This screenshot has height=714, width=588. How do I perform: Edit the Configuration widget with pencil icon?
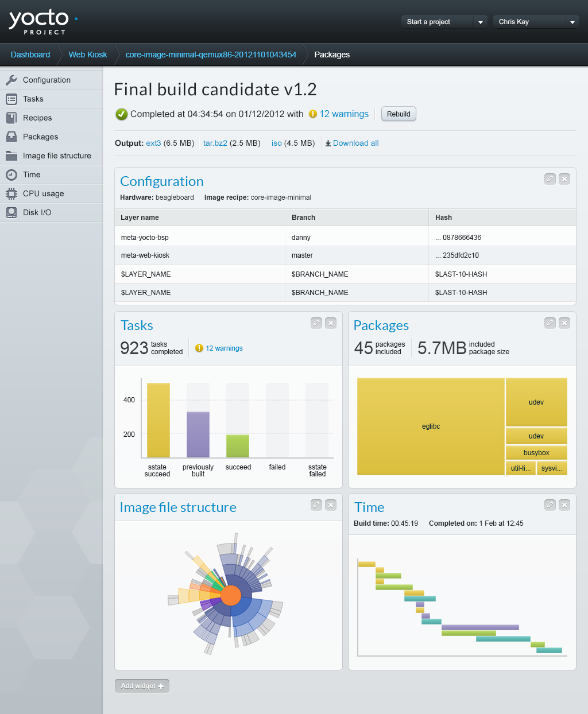[x=550, y=179]
